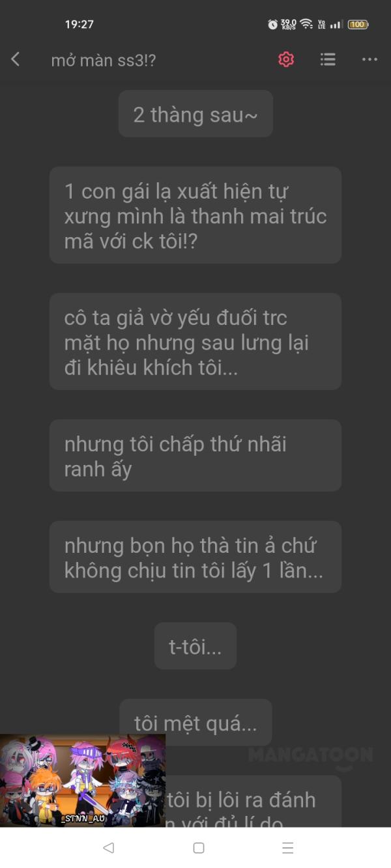The width and height of the screenshot is (391, 868).
Task: Tap the "t-tôi..." message bubble
Action: [195, 646]
